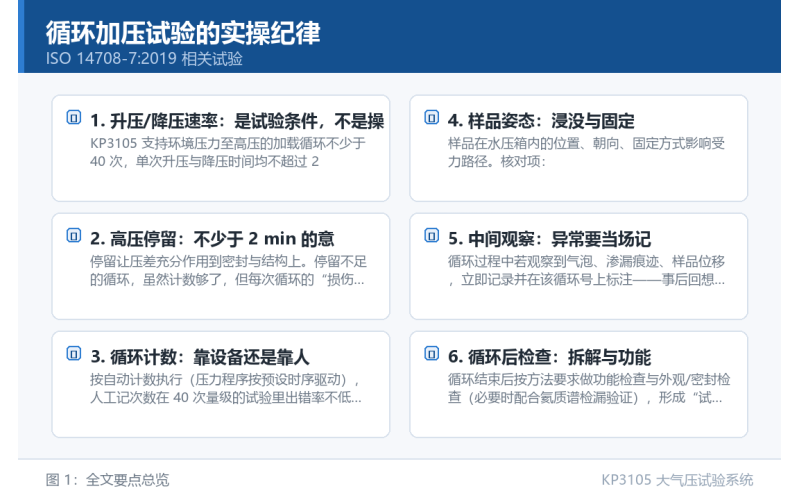Select heading '5. 中间观察：异常要当场记'

tap(549, 239)
